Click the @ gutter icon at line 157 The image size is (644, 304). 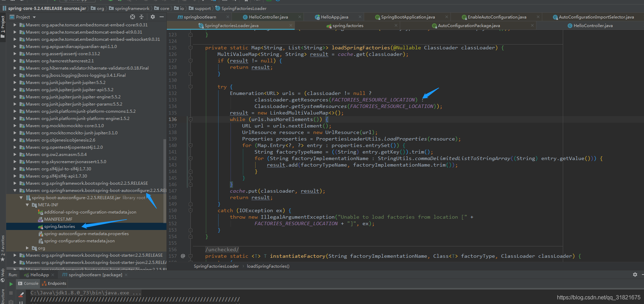point(183,256)
